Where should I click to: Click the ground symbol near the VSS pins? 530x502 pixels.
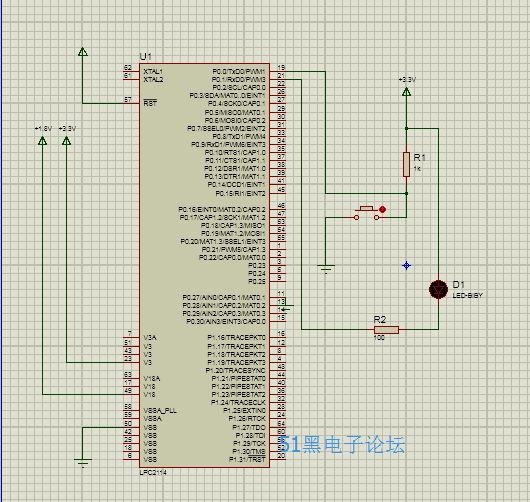tap(83, 462)
